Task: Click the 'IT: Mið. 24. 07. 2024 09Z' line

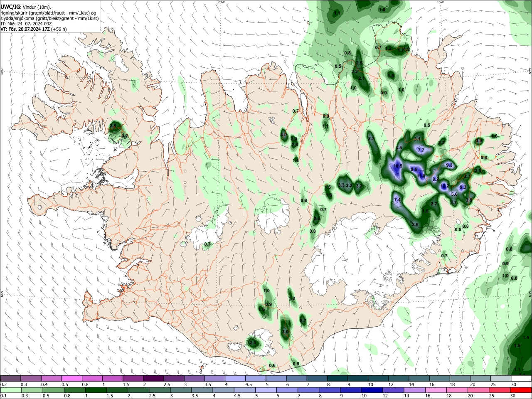Action: coord(26,24)
